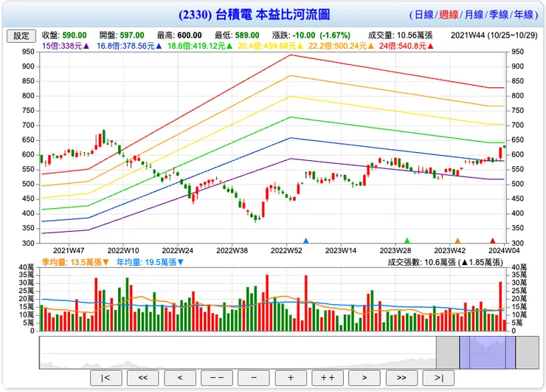Click the single plus zoom in button

(x=291, y=378)
